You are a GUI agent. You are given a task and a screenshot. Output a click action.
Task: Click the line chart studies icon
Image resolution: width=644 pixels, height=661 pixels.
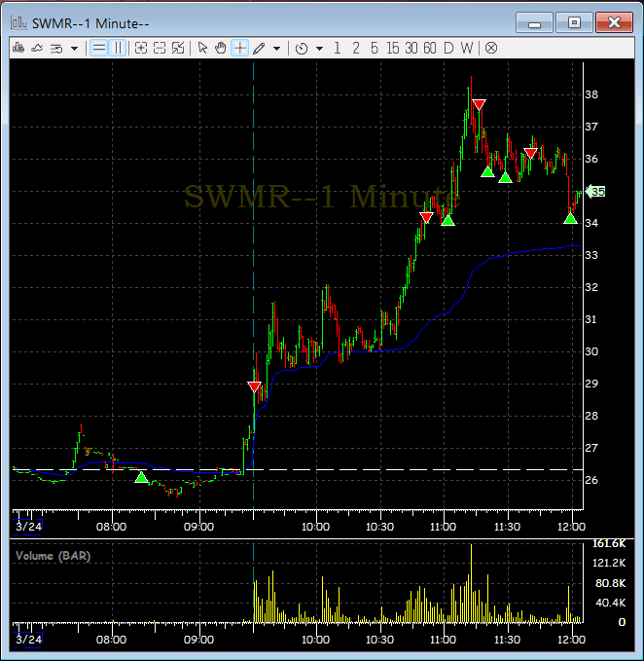point(37,48)
